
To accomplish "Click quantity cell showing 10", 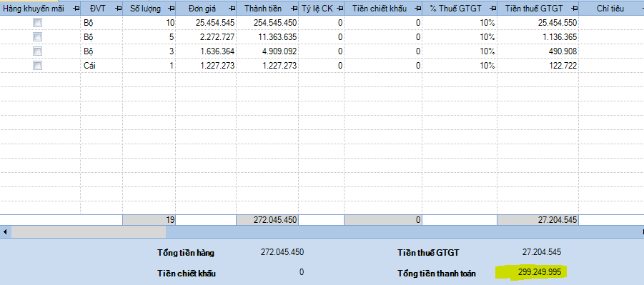I will (149, 23).
